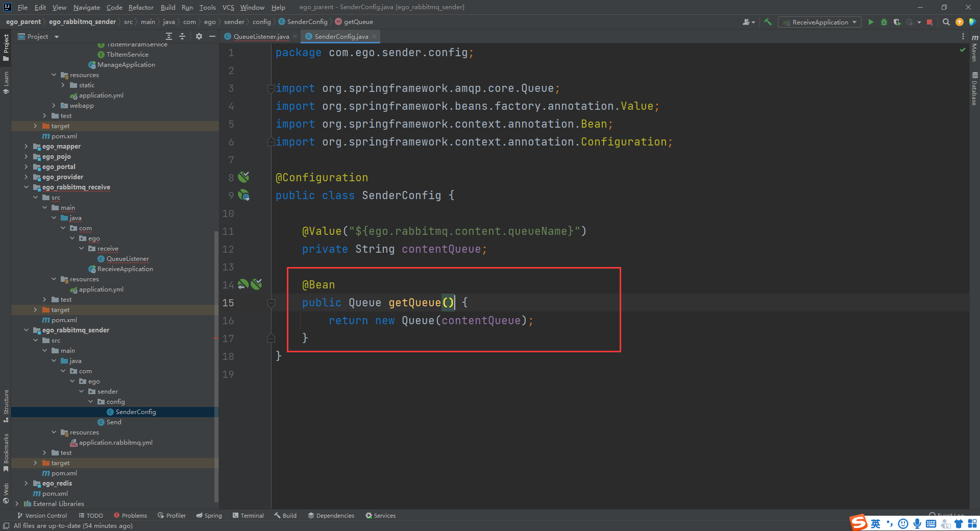This screenshot has width=980, height=531.
Task: Open the VCS menu
Action: tap(228, 7)
